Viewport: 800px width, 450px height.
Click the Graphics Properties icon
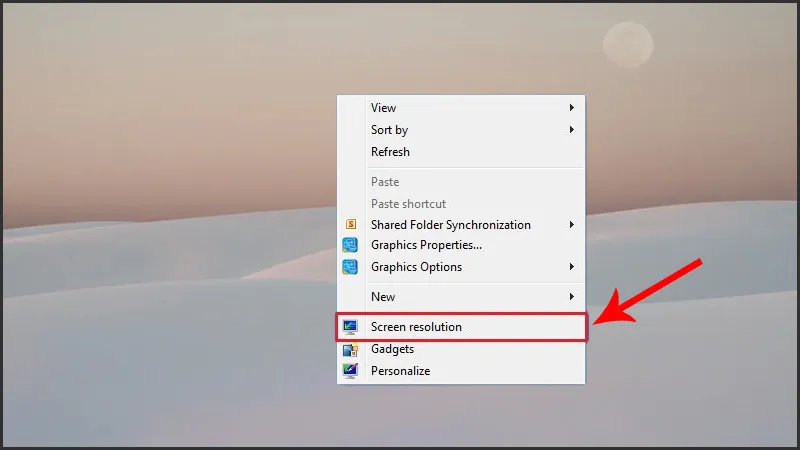[350, 245]
